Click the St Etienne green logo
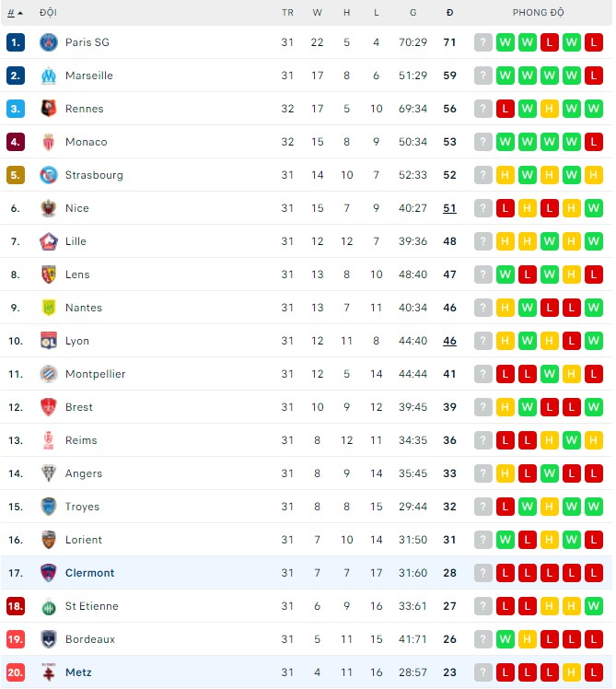This screenshot has height=689, width=616. [x=49, y=606]
